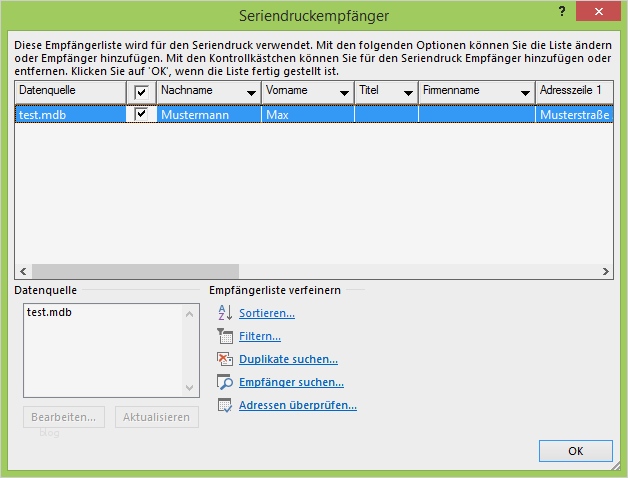Open the Sortieren link
The width and height of the screenshot is (628, 478).
pos(267,313)
